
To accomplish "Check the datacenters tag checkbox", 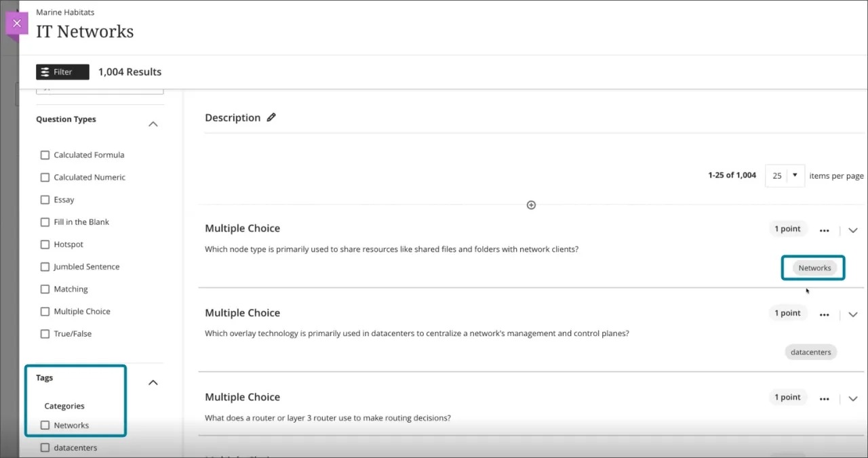I will [45, 447].
